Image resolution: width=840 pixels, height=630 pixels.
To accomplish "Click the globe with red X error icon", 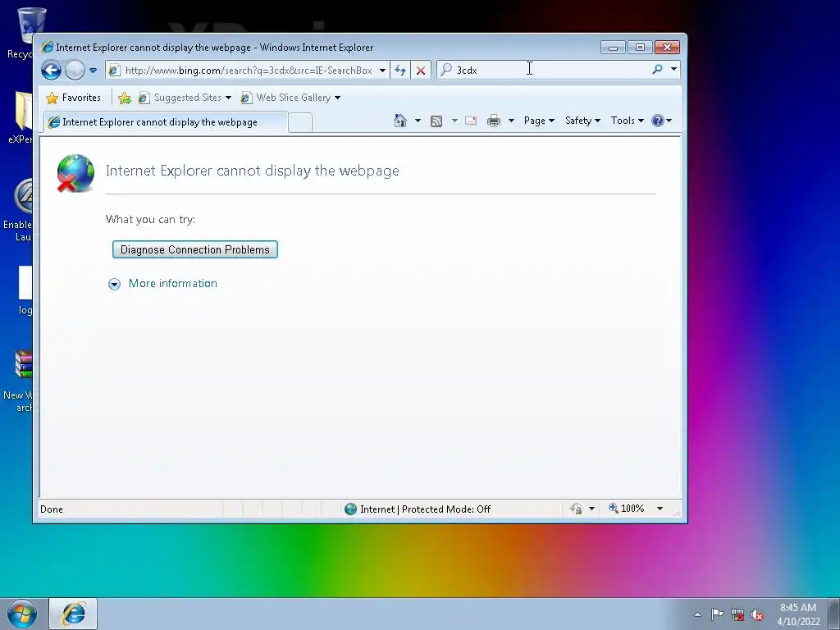I will 75,173.
